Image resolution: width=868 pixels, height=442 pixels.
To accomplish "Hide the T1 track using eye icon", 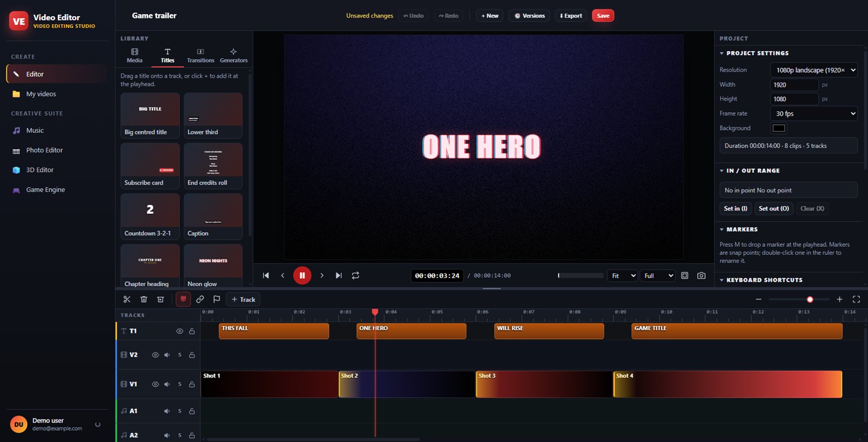I will coord(180,331).
